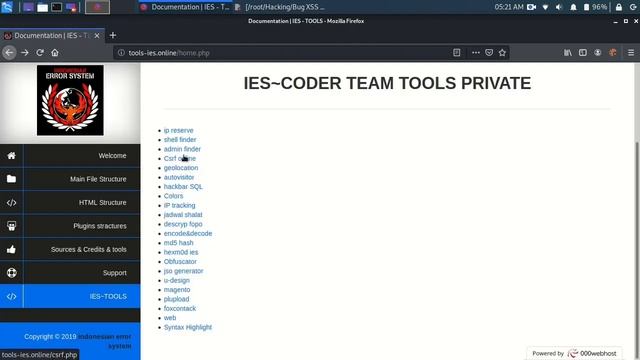The height and width of the screenshot is (360, 640).
Task: Open the Firefox hamburger menu
Action: pos(631,53)
